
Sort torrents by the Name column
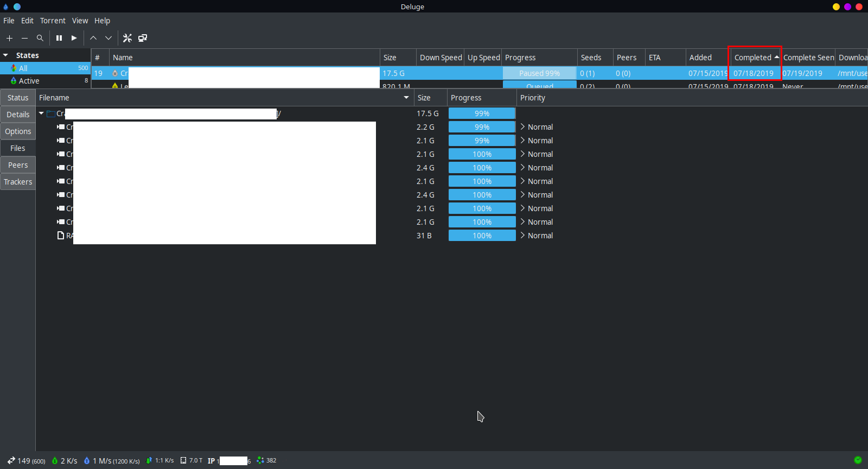pos(245,58)
